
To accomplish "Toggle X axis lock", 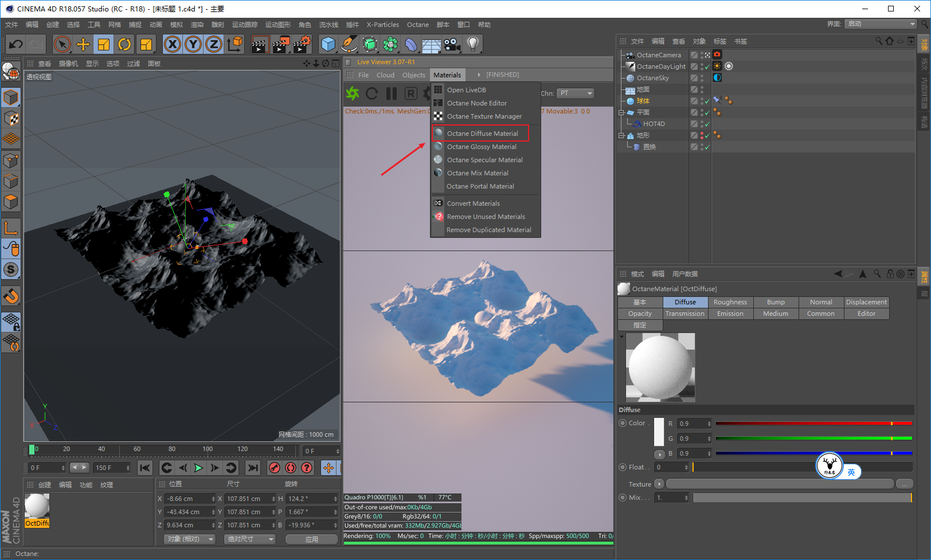I will coord(173,44).
